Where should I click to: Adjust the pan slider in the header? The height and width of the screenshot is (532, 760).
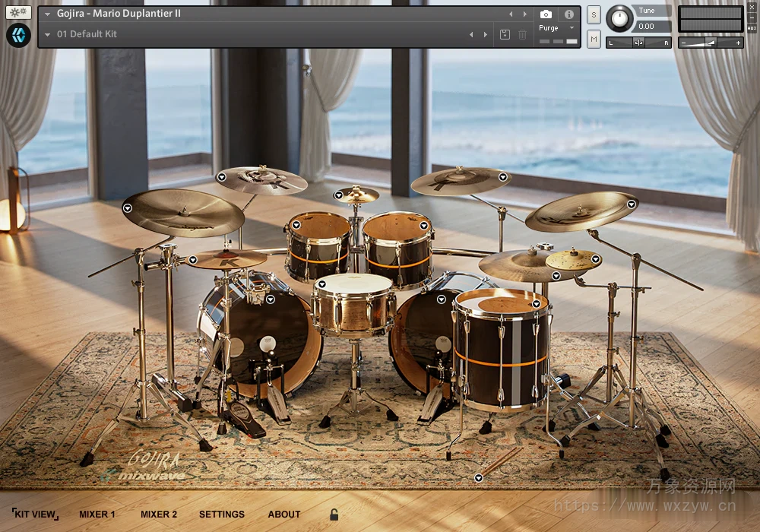[x=638, y=41]
